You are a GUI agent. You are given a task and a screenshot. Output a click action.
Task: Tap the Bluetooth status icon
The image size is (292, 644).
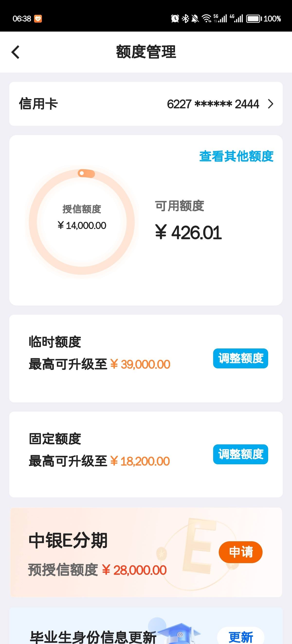[185, 18]
